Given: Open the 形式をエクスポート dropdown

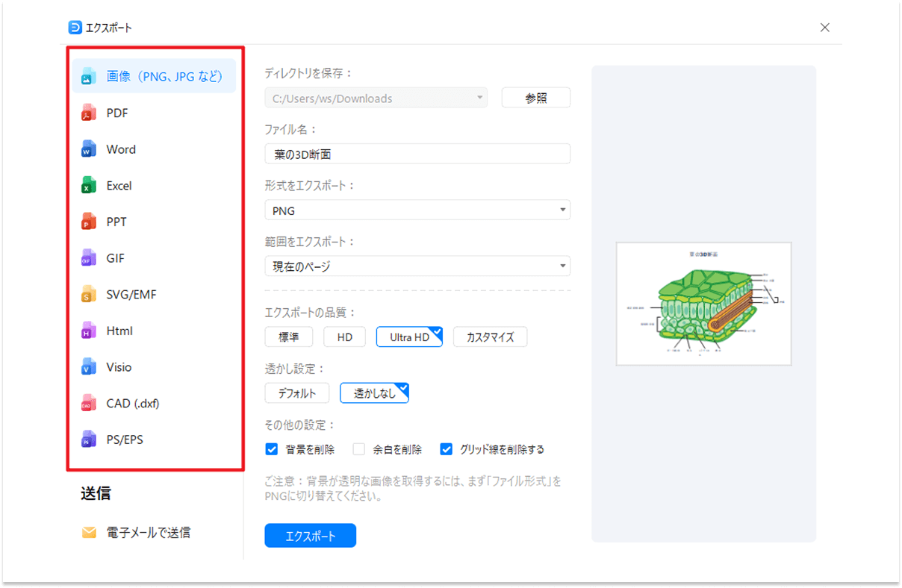Looking at the screenshot, I should [417, 210].
